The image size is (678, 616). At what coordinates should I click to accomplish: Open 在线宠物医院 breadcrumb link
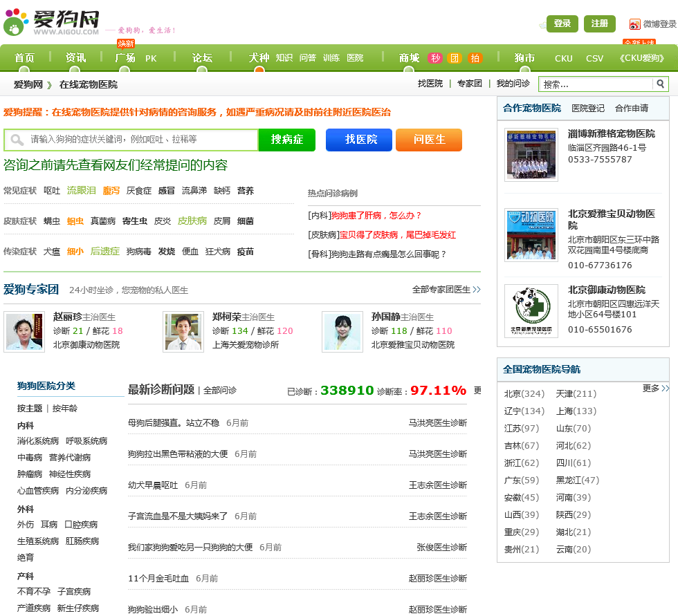tap(89, 84)
